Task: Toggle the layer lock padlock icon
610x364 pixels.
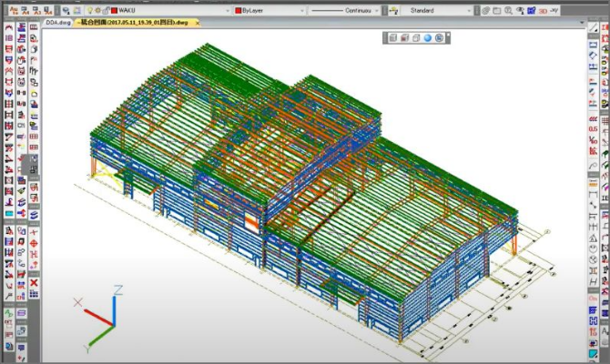Action: (x=106, y=11)
